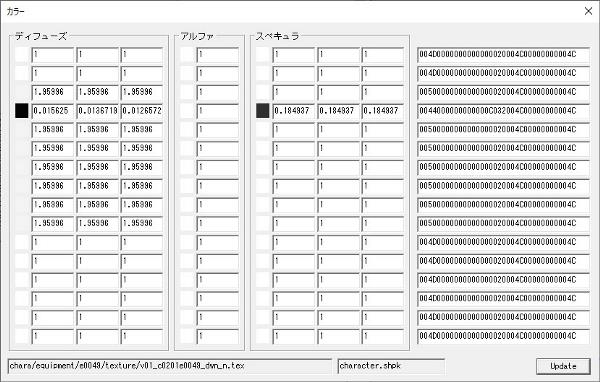Image resolution: width=600 pixels, height=382 pixels.
Task: Click the alpha field next to black swatch row
Action: [x=218, y=111]
